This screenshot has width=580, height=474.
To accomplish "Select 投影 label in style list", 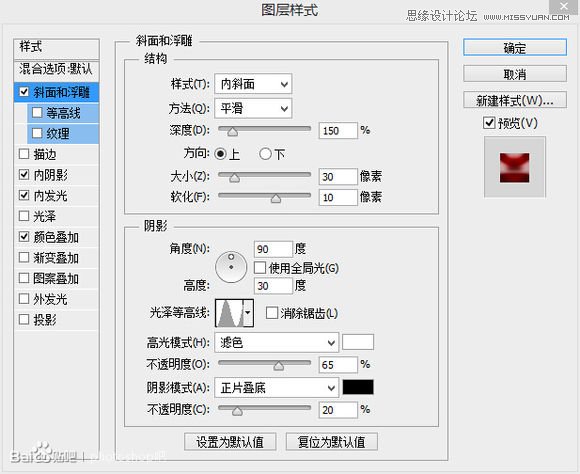I will 45,319.
